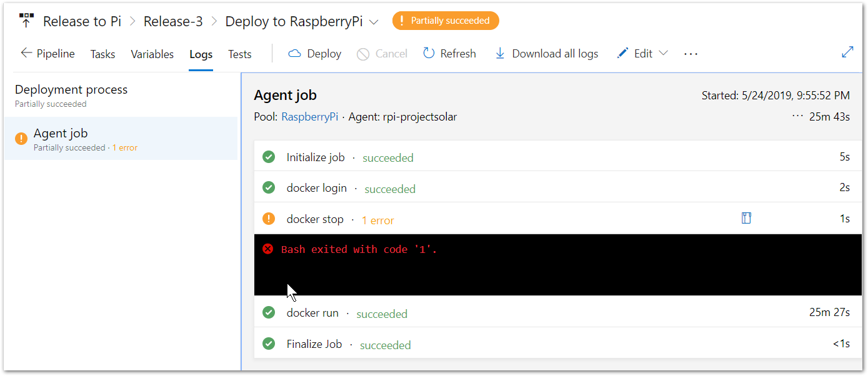Click the orange warning icon on Agent job
The image size is (868, 376).
pyautogui.click(x=21, y=138)
